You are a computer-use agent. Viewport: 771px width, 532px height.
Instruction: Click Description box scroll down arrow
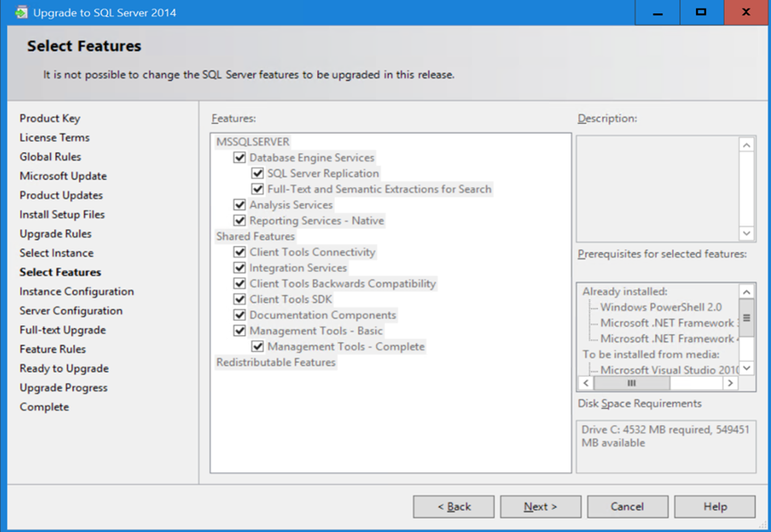pos(746,233)
